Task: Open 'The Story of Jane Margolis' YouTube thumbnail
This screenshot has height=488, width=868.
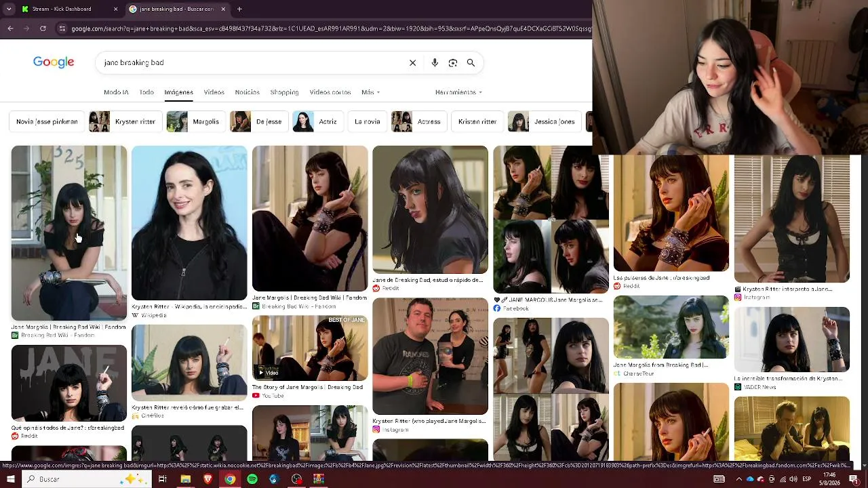Action: (x=310, y=348)
